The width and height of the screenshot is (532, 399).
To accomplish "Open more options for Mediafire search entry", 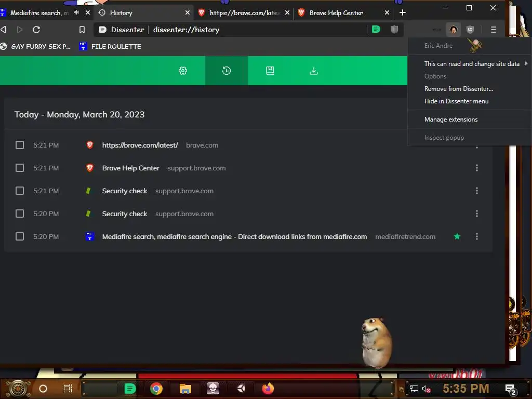I will [477, 236].
